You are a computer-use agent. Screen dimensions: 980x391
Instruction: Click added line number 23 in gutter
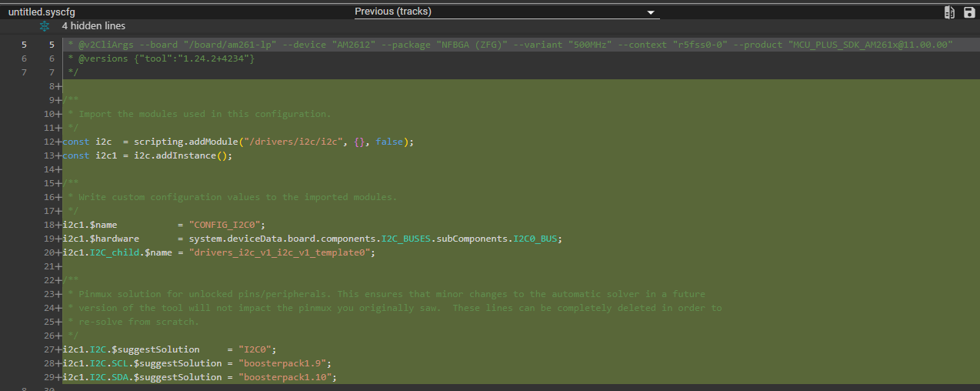pos(50,294)
